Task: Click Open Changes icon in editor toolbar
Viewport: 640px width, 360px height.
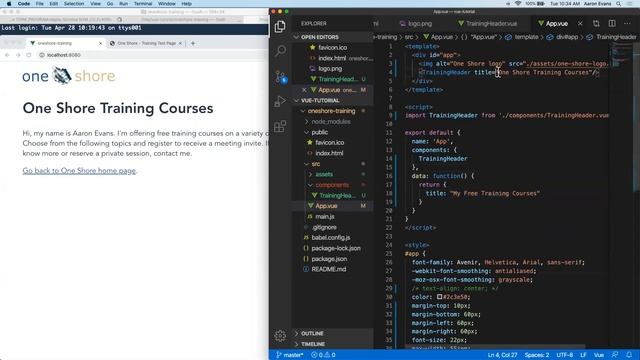Action: click(596, 24)
